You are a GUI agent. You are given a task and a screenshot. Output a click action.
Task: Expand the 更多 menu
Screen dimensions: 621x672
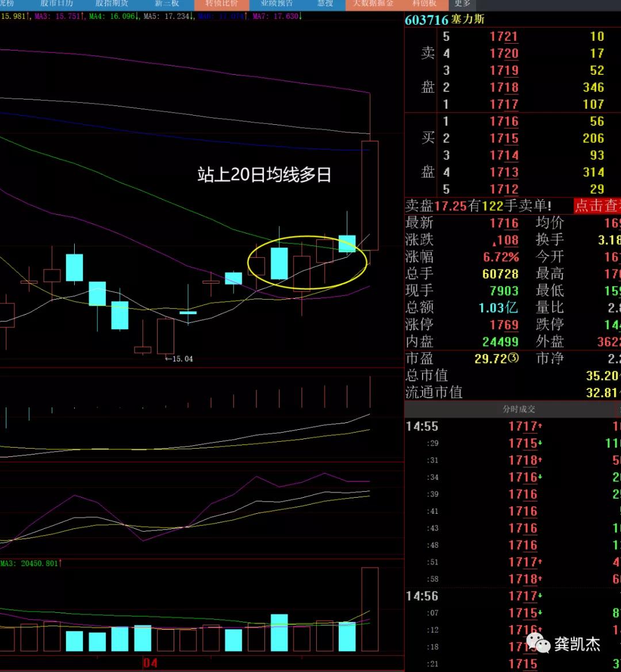click(x=462, y=3)
